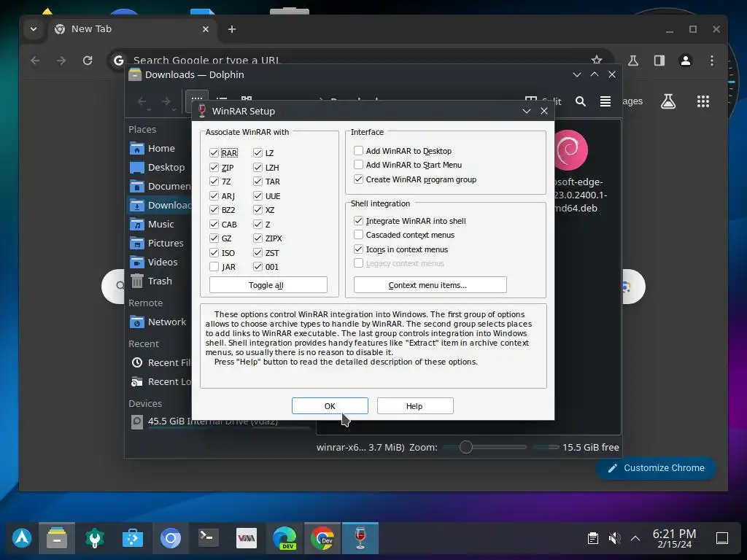Open Dolphin hamburger menu
This screenshot has width=747, height=560.
(x=605, y=101)
